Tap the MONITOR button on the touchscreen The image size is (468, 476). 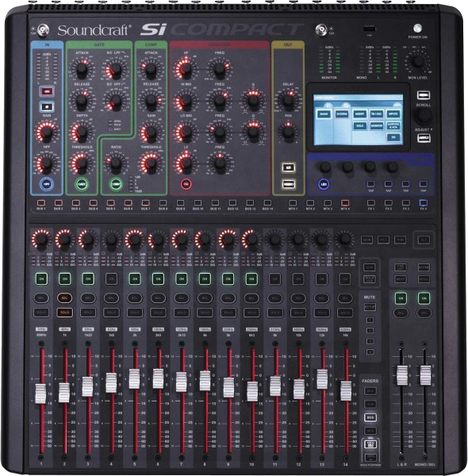(376, 125)
